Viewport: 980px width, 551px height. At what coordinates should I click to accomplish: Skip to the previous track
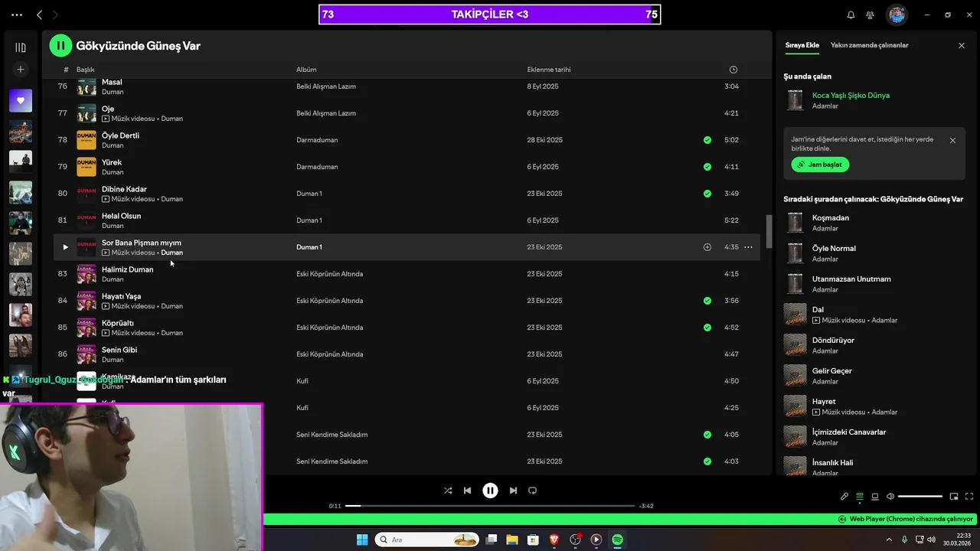pyautogui.click(x=467, y=491)
